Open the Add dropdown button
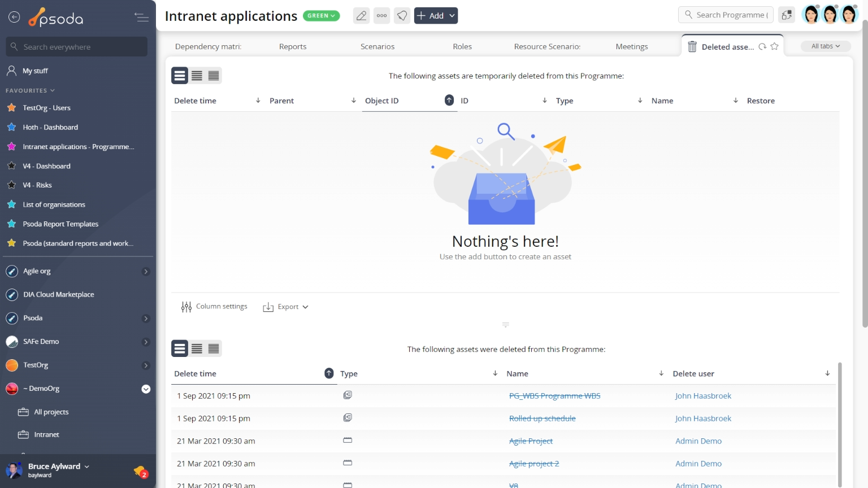 436,16
